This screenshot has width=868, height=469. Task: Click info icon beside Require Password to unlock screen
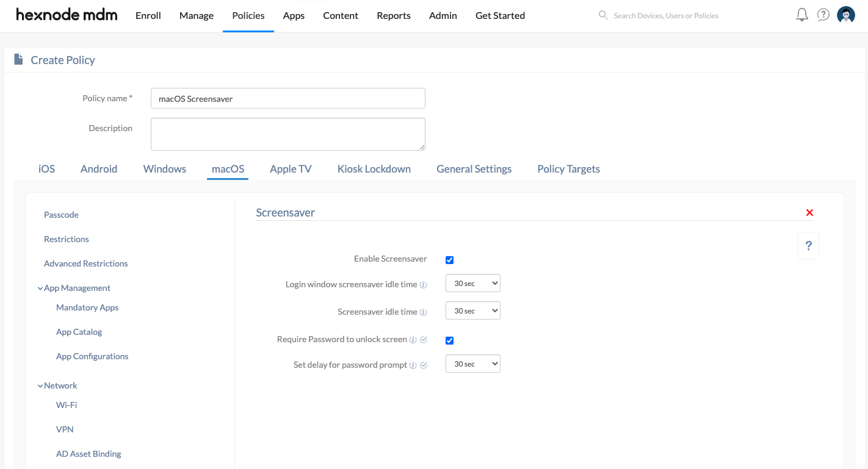tap(413, 340)
